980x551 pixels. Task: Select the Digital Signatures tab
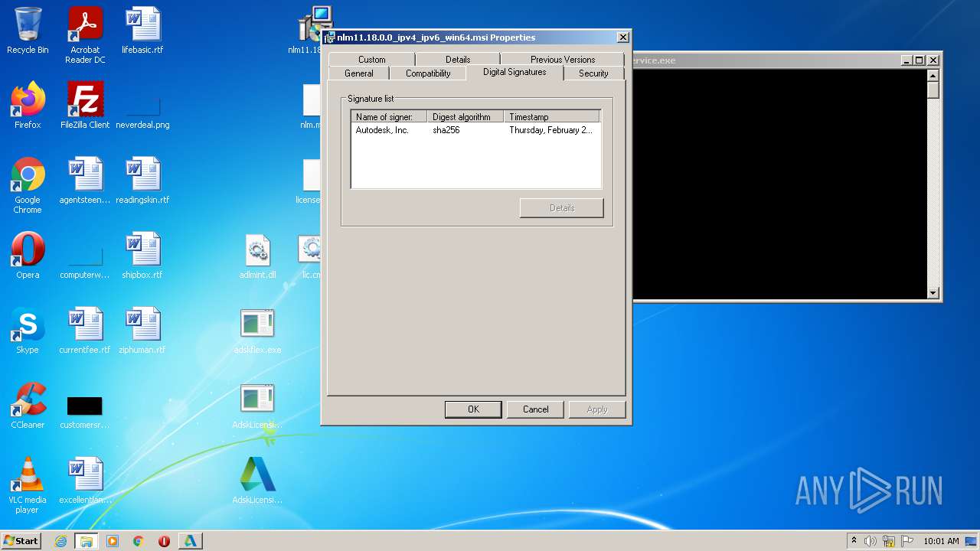point(514,72)
